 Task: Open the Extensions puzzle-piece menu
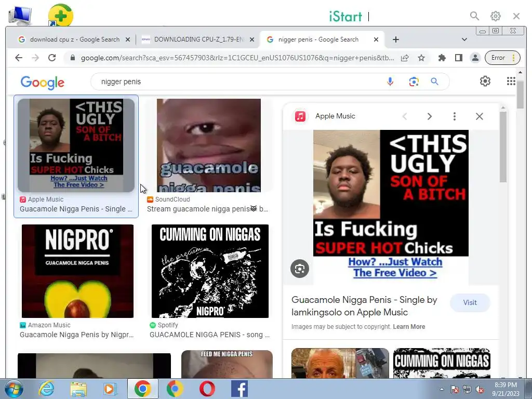coord(442,58)
